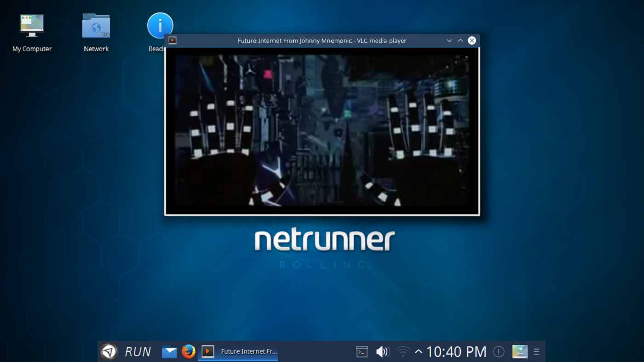Open the clock showing 10:40 PM

point(456,351)
